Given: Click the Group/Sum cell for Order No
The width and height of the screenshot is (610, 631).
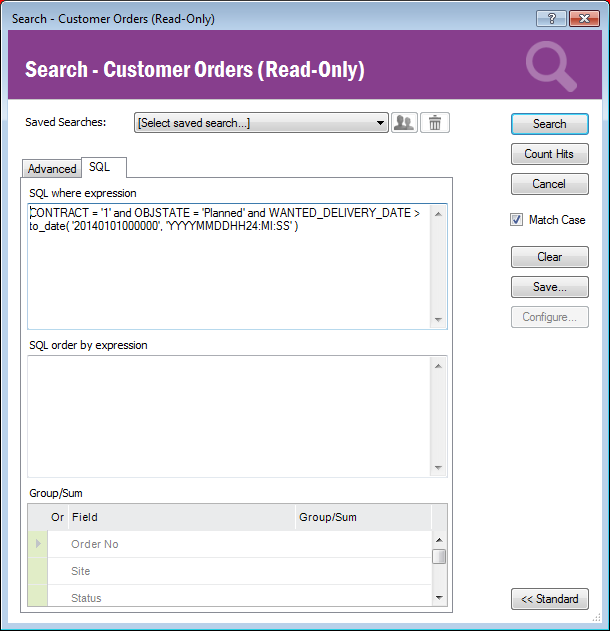Looking at the screenshot, I should coord(362,544).
